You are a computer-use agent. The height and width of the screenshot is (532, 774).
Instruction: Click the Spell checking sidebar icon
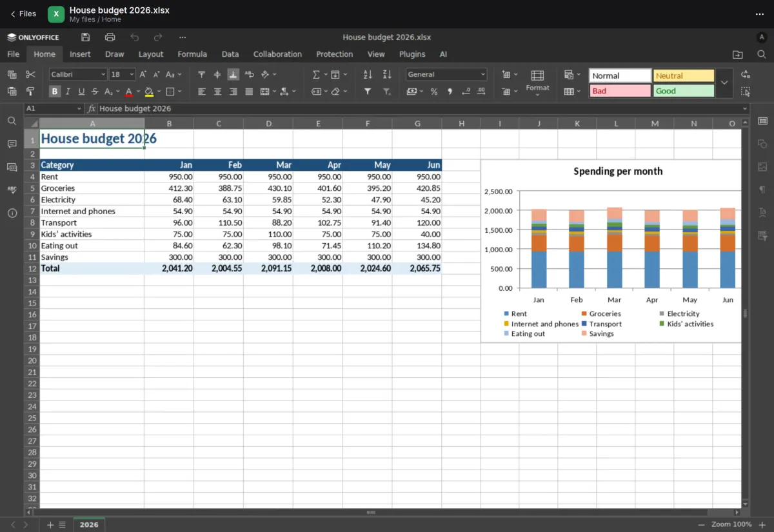(x=12, y=190)
